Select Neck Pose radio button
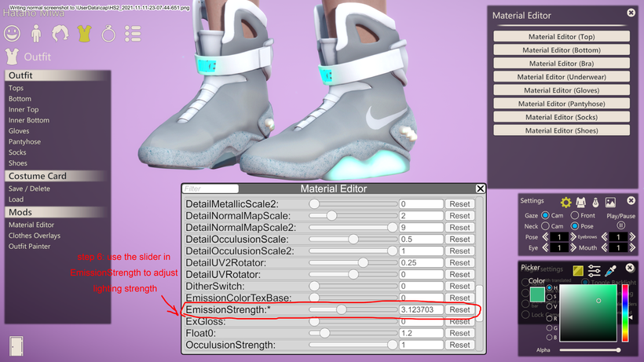 pyautogui.click(x=575, y=225)
